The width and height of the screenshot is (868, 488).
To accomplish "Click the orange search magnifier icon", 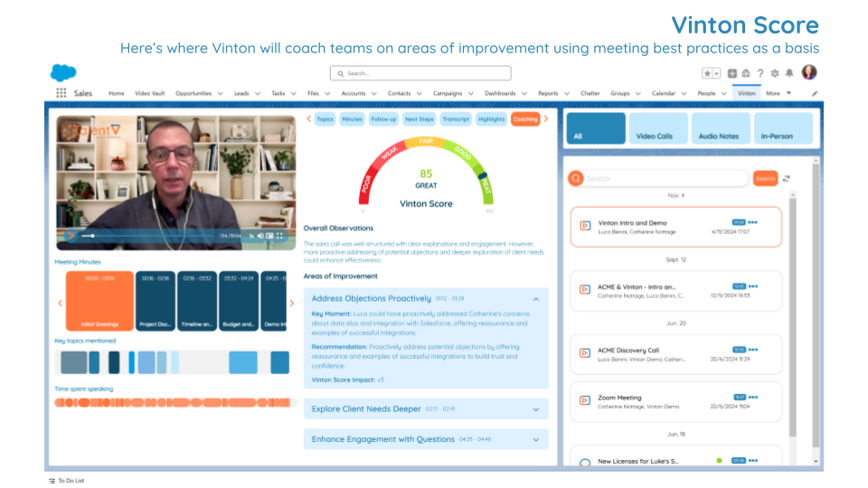I will pos(576,178).
